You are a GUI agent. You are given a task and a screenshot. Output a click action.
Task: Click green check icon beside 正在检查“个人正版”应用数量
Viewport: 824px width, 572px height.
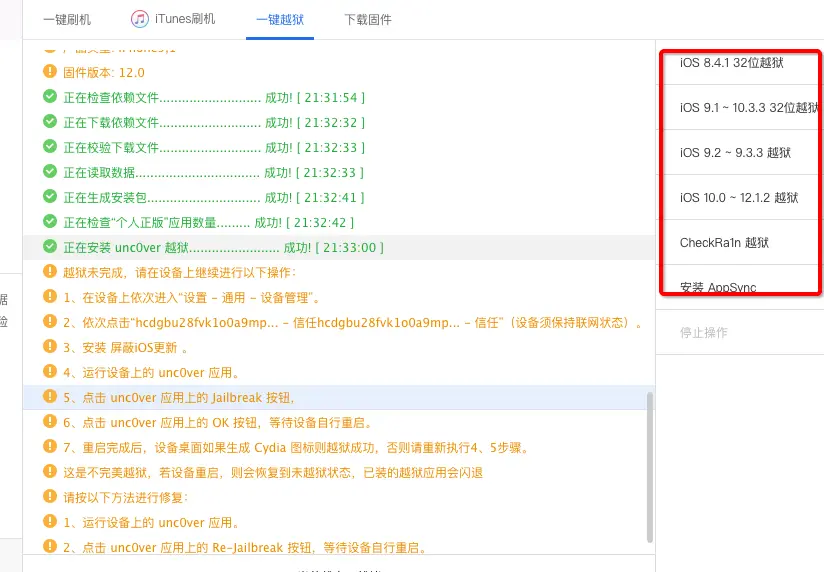pyautogui.click(x=50, y=221)
